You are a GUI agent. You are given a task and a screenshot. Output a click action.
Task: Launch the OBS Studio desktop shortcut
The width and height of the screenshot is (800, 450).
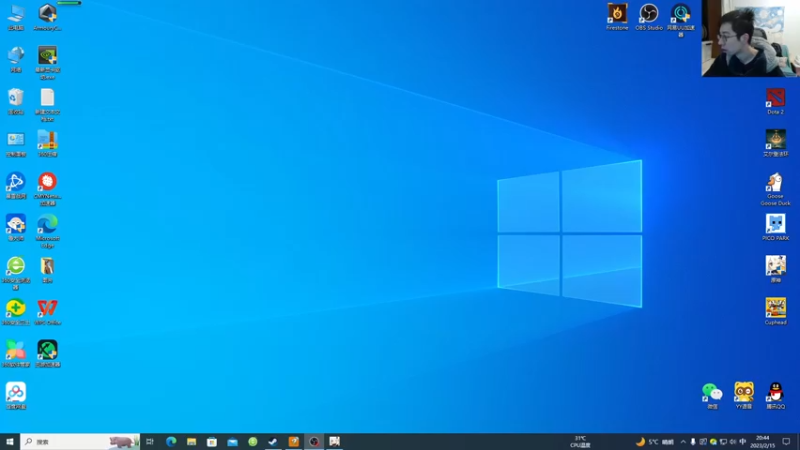point(649,17)
